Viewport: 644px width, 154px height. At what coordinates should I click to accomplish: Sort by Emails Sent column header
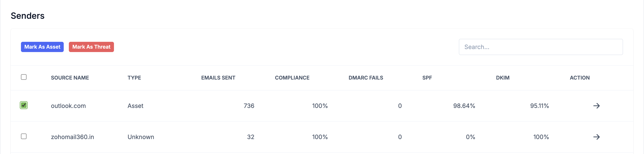218,78
